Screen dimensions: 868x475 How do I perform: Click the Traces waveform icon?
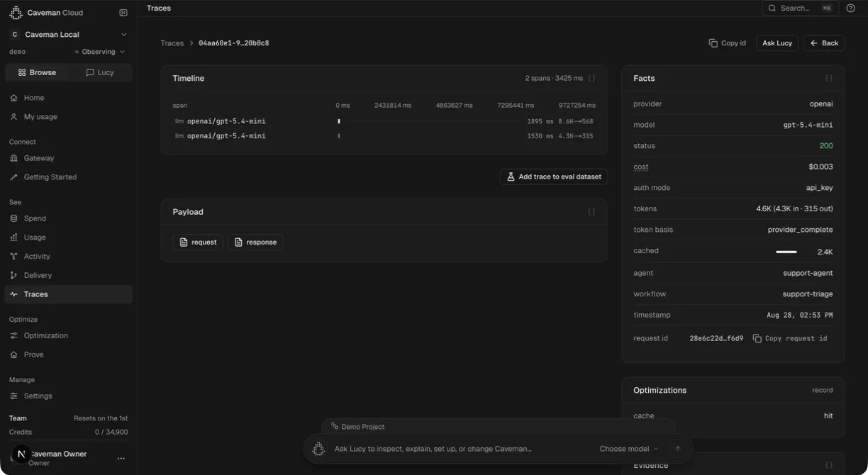pyautogui.click(x=13, y=294)
